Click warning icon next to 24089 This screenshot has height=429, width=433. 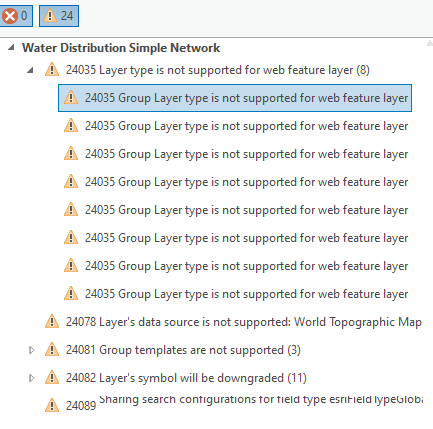[52, 405]
